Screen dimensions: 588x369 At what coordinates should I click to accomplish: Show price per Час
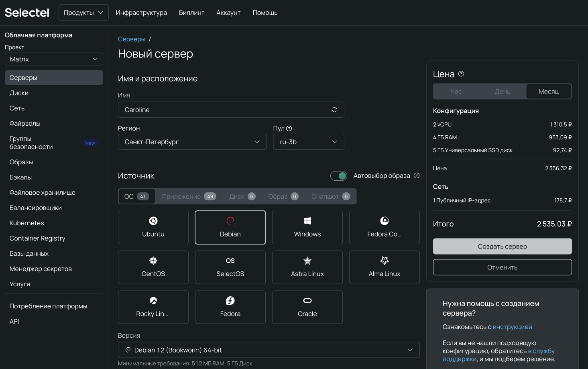click(456, 92)
